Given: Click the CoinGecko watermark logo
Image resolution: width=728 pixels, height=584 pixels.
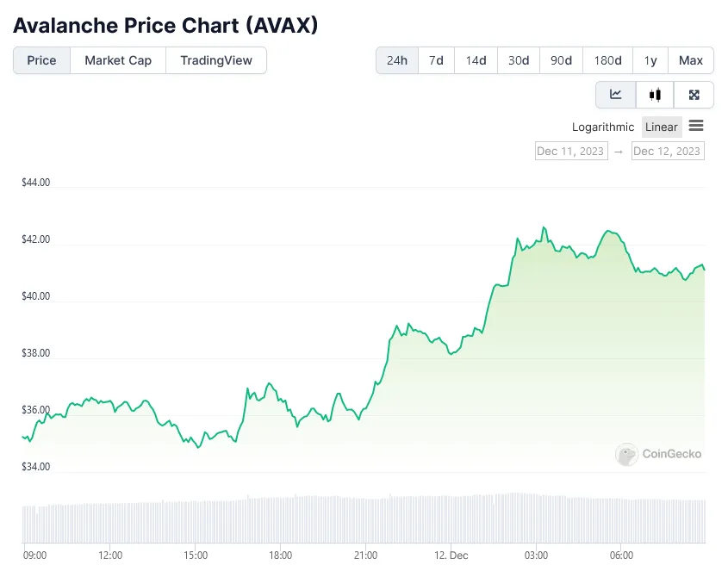Looking at the screenshot, I should click(626, 455).
